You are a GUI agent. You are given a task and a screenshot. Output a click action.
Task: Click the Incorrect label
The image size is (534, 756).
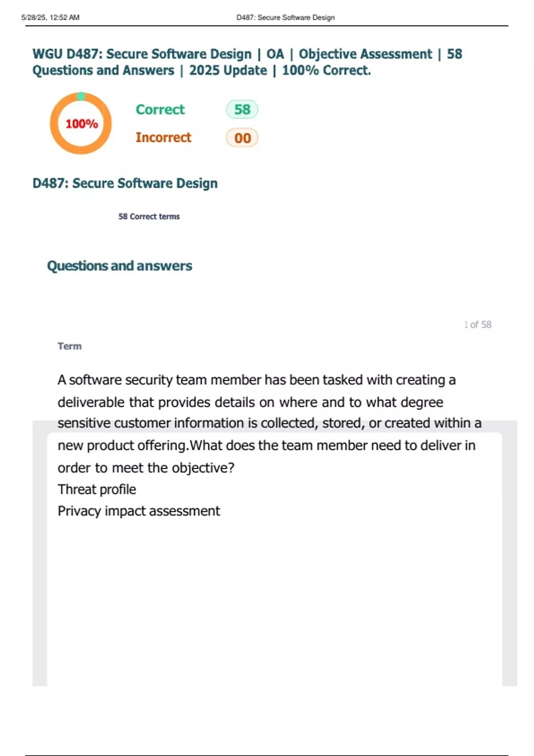[163, 137]
